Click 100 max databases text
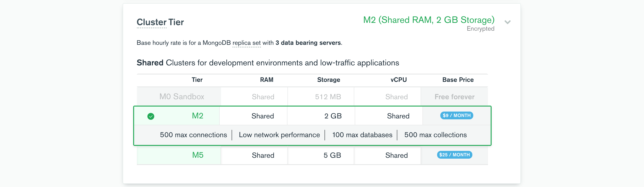Screen dimensions: 644x187 click(x=362, y=135)
